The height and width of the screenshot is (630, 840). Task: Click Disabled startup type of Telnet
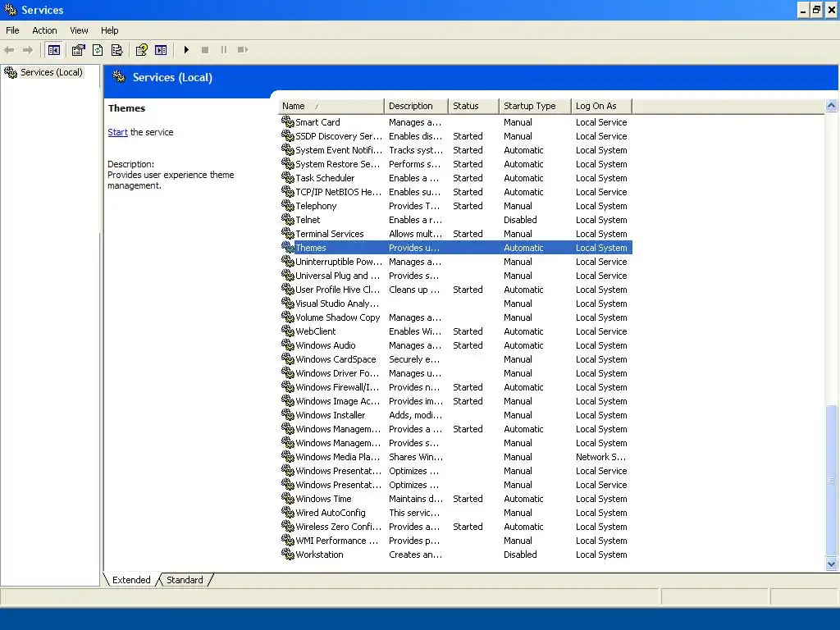520,220
